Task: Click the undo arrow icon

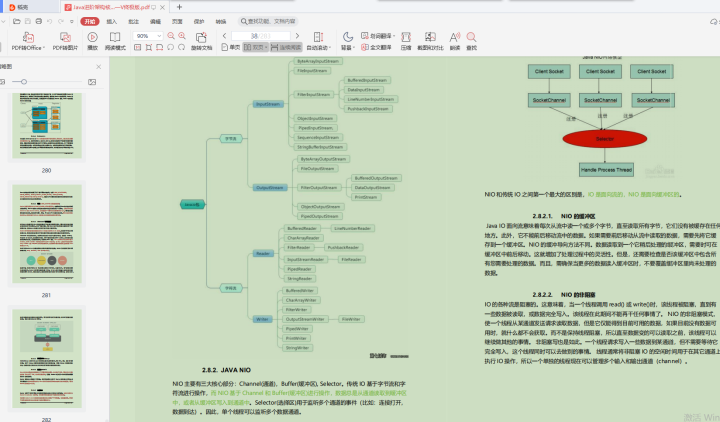Action: click(x=50, y=21)
